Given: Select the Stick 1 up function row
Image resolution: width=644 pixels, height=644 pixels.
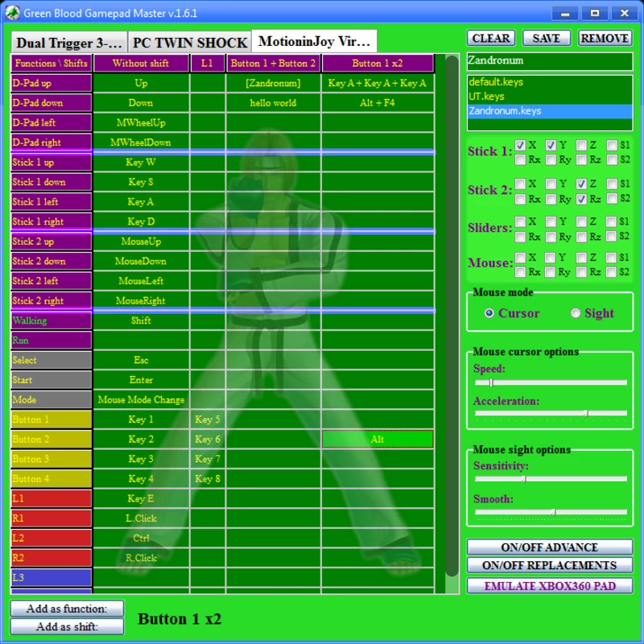Looking at the screenshot, I should point(52,163).
